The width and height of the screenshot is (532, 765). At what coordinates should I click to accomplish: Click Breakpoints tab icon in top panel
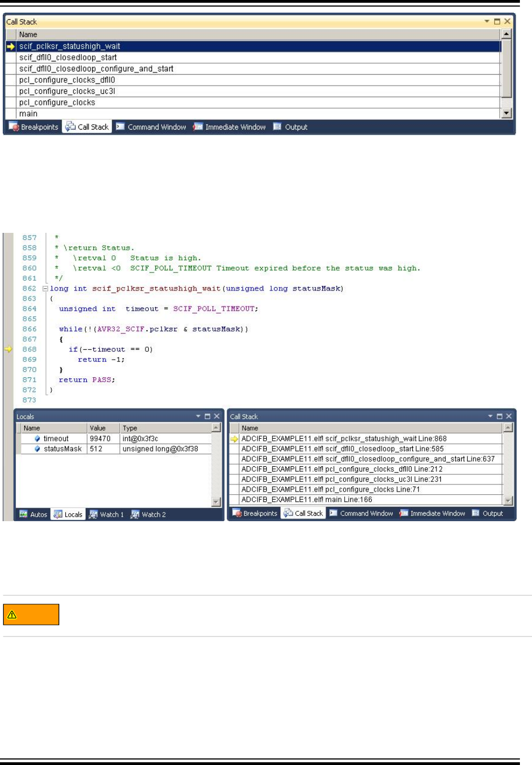point(14,127)
